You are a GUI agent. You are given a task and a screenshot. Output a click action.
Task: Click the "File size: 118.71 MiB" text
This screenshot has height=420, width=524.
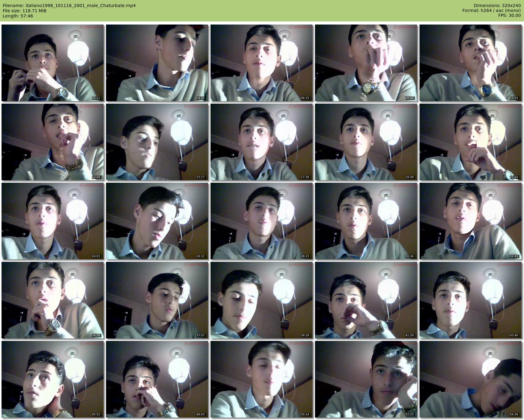pos(25,11)
